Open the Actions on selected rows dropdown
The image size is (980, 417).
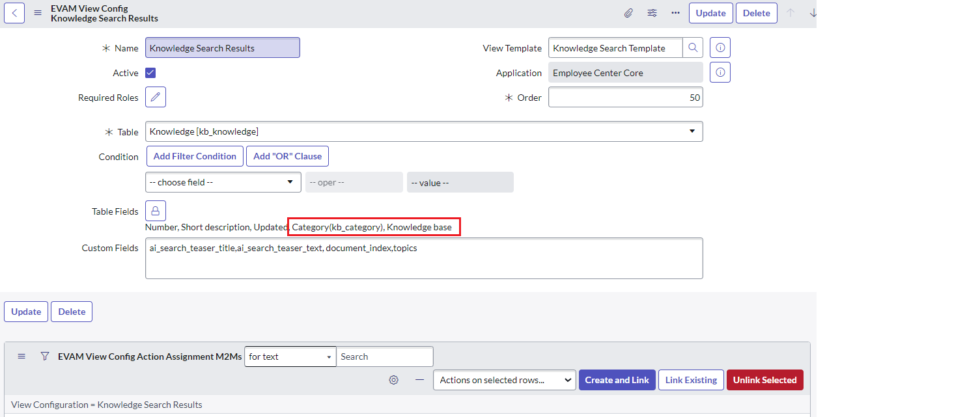504,379
